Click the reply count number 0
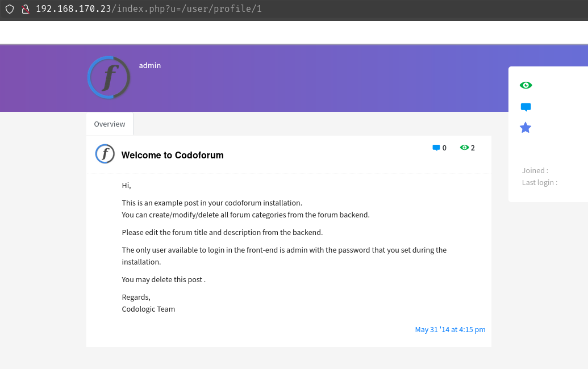This screenshot has width=588, height=369. (x=444, y=148)
